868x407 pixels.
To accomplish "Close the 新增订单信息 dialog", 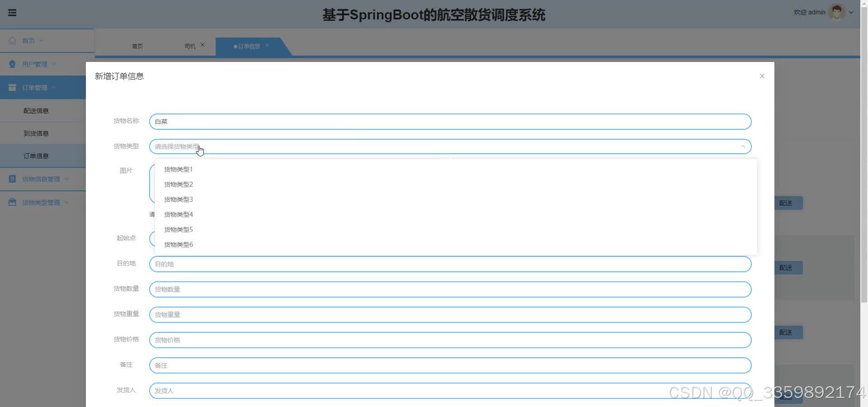I will coord(762,76).
